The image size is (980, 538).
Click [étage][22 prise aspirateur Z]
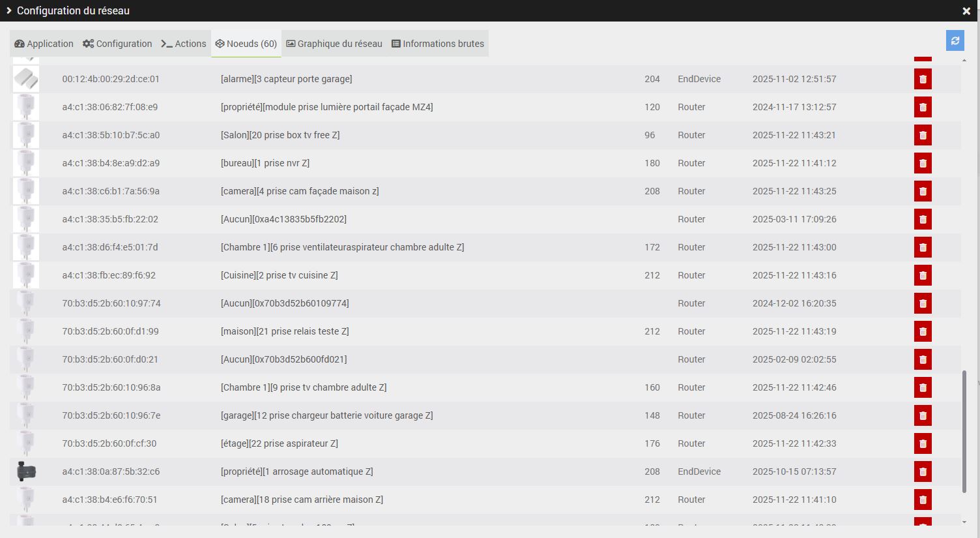(x=280, y=443)
